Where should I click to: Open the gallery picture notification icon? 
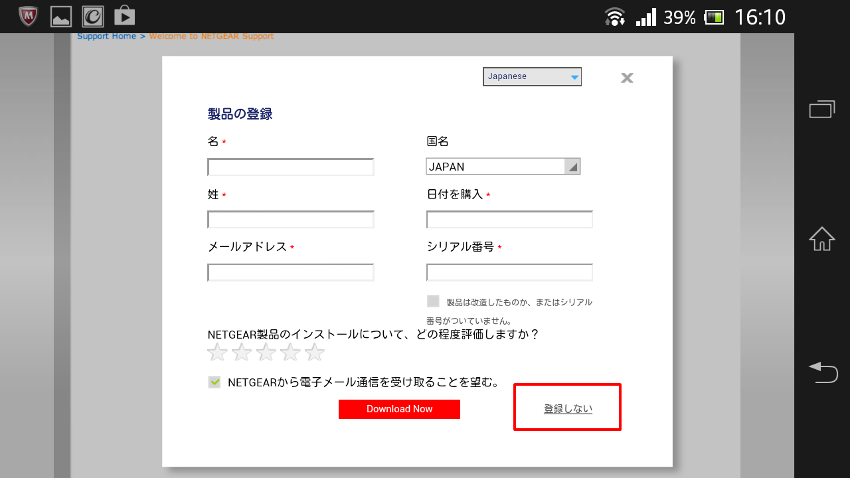pyautogui.click(x=61, y=16)
